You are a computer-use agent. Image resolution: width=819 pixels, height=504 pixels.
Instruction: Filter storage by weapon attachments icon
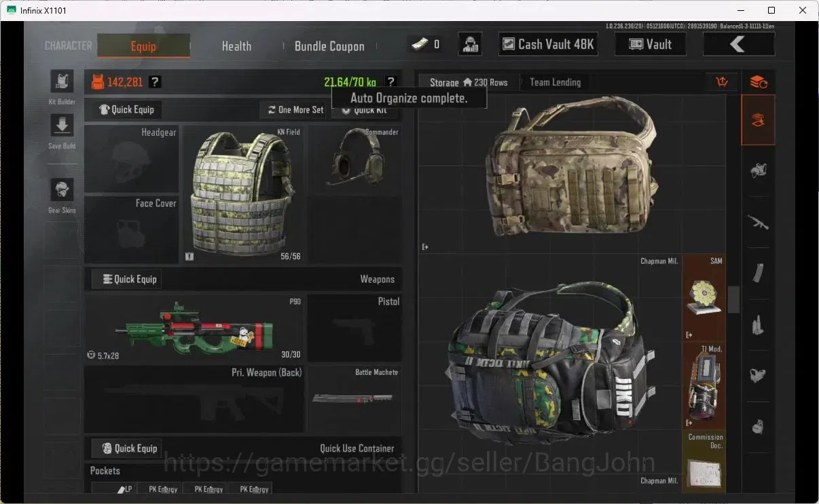[x=758, y=375]
